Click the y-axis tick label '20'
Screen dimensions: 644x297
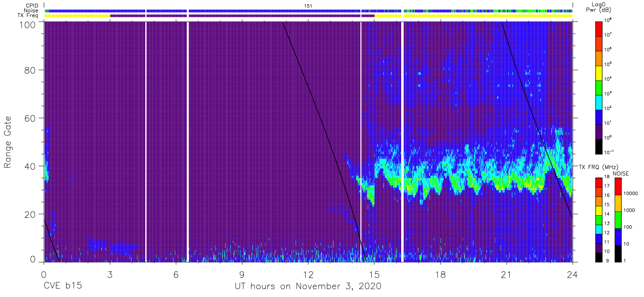(29, 214)
